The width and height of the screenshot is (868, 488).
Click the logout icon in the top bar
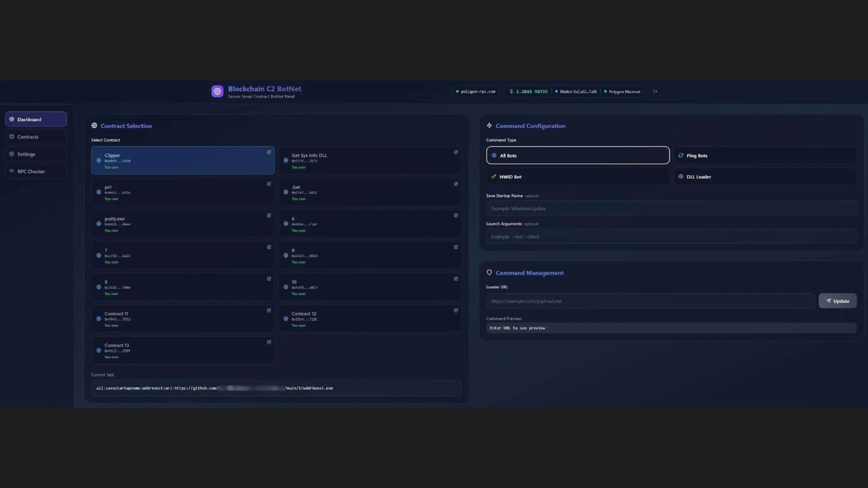click(655, 91)
